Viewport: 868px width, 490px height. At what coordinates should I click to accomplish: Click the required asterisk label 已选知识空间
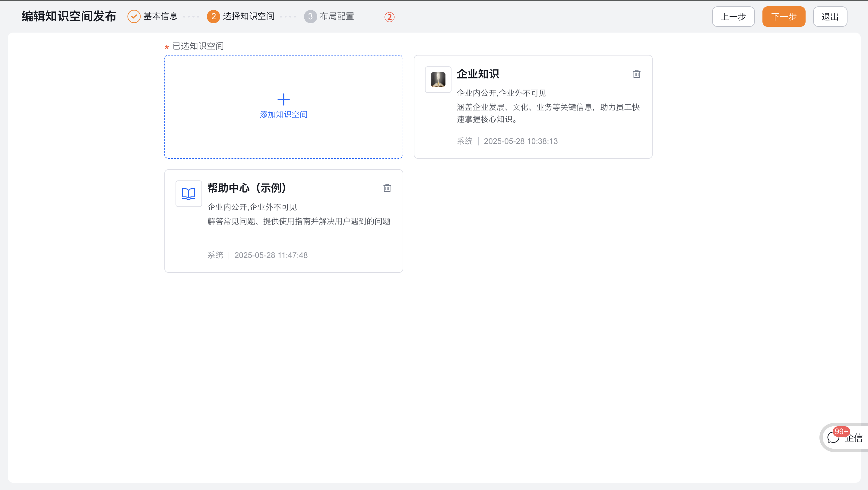pos(198,46)
